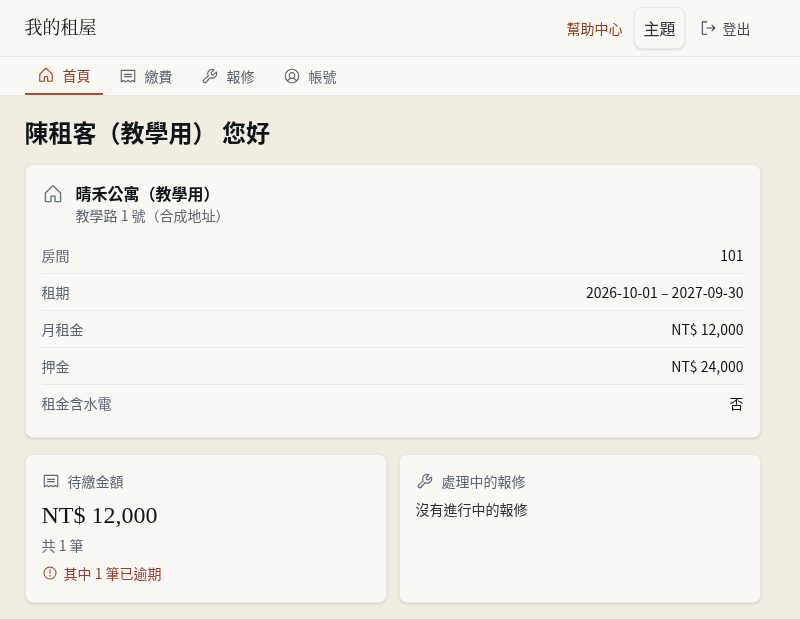
Task: Click the 晴禾公寓（教學用） property name
Action: coord(143,194)
